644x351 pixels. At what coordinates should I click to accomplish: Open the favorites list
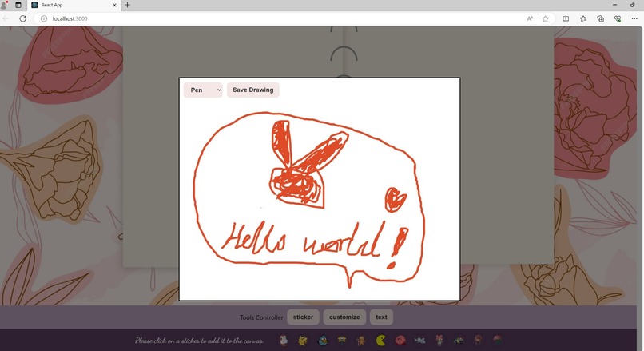point(583,18)
